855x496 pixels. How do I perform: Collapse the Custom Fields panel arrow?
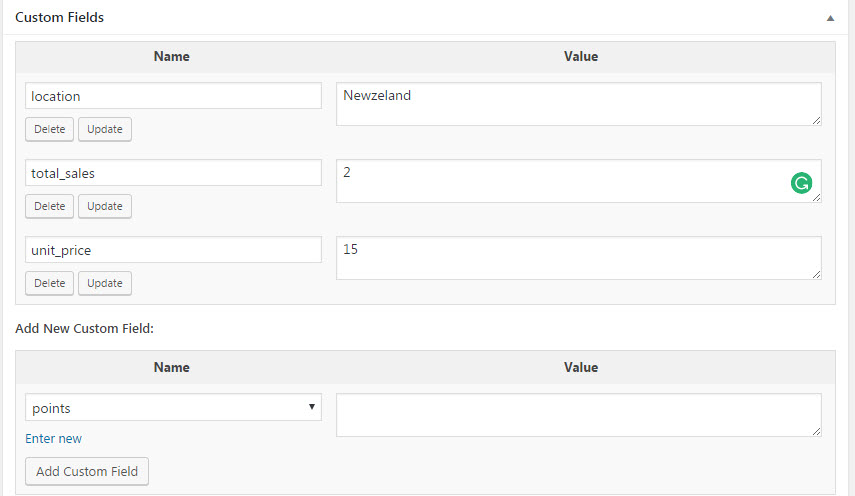[x=830, y=18]
